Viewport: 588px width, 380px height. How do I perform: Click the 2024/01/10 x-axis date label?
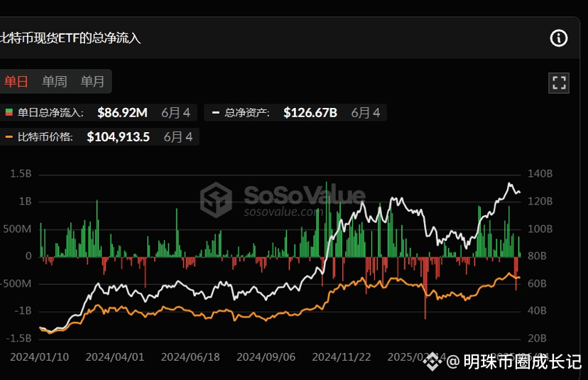click(x=39, y=357)
